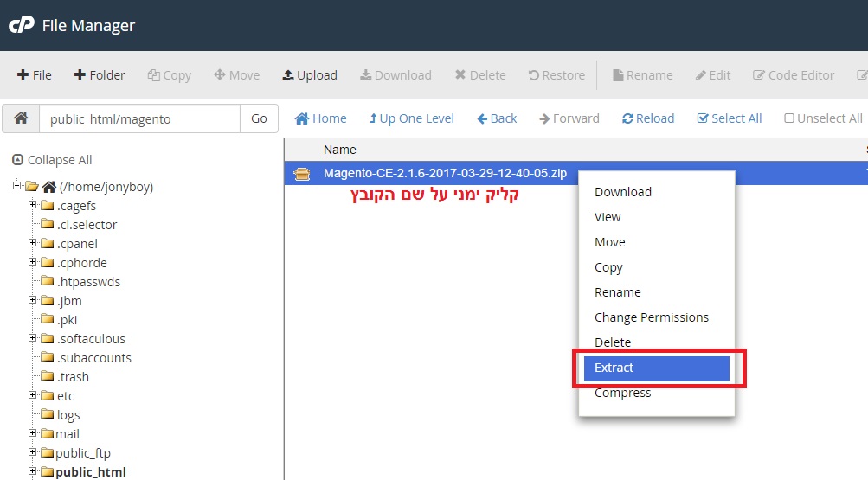Sort by the Name column header
The height and width of the screenshot is (480, 868).
click(340, 150)
